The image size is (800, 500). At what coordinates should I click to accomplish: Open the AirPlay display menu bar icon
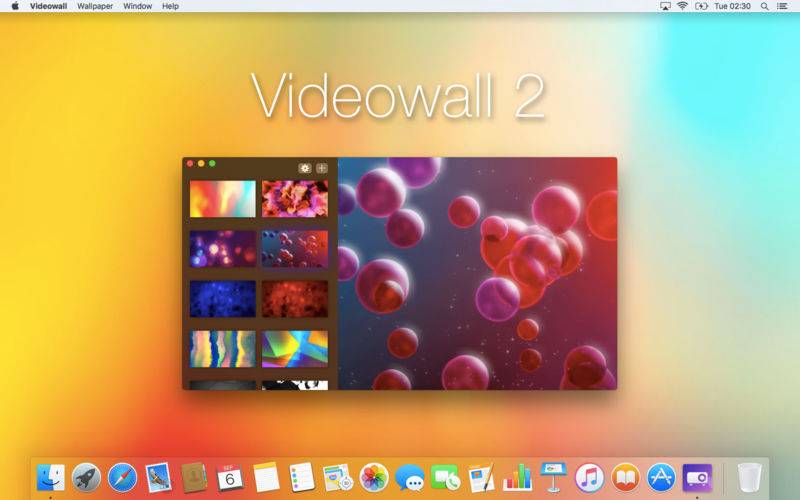665,6
